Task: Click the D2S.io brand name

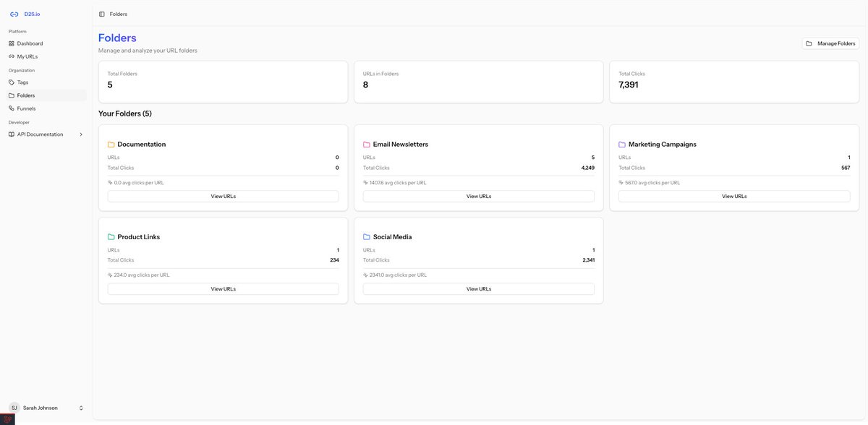Action: [x=32, y=14]
